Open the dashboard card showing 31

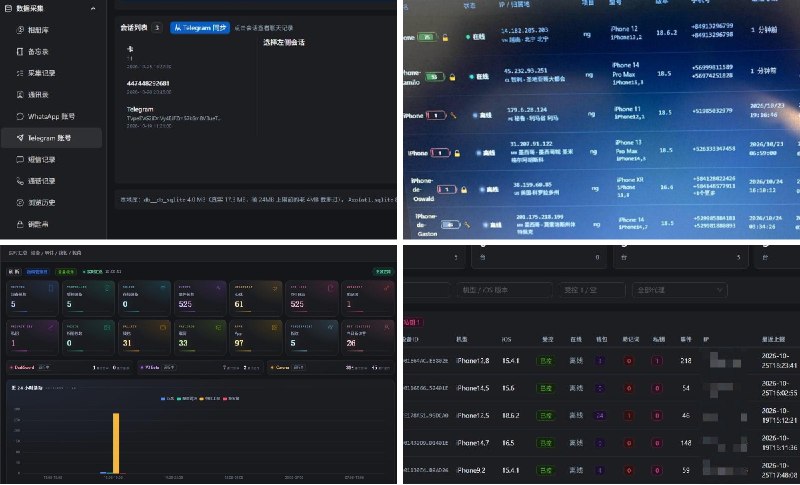(144, 337)
